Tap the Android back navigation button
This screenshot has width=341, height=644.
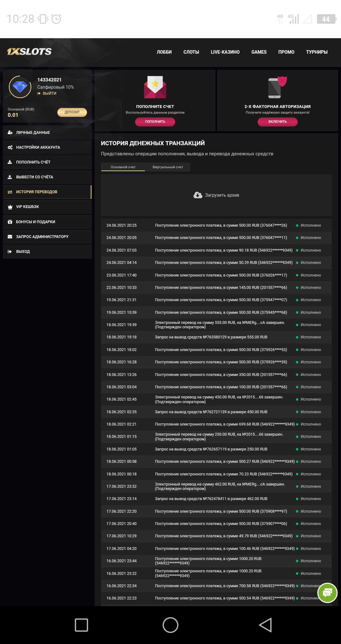(x=265, y=625)
